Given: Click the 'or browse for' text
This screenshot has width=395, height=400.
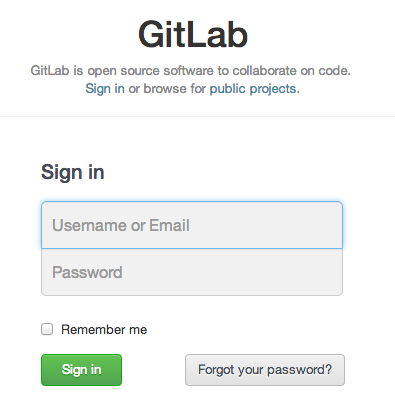Looking at the screenshot, I should [167, 89].
